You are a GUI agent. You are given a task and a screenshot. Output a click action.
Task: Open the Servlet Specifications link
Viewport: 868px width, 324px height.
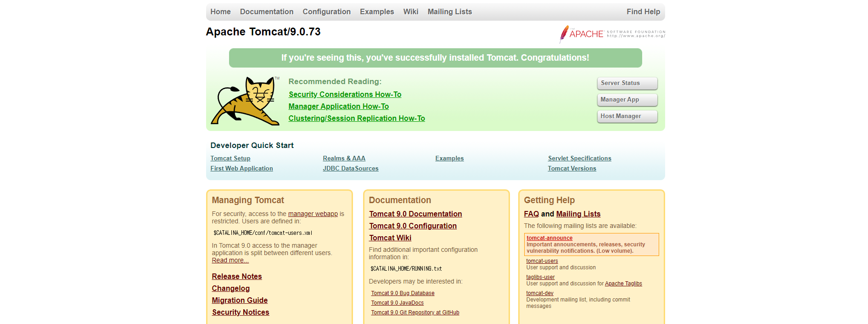point(579,159)
